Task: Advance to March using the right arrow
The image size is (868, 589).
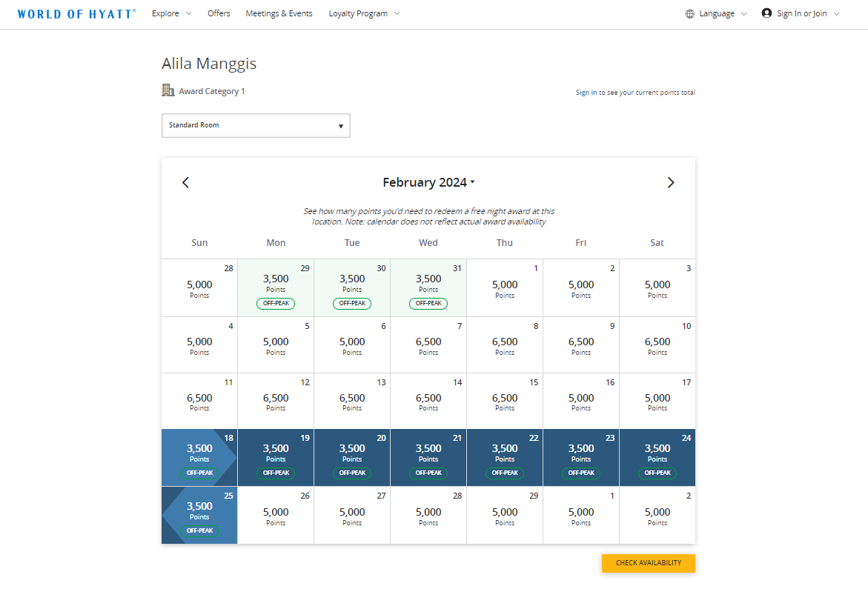Action: tap(671, 182)
